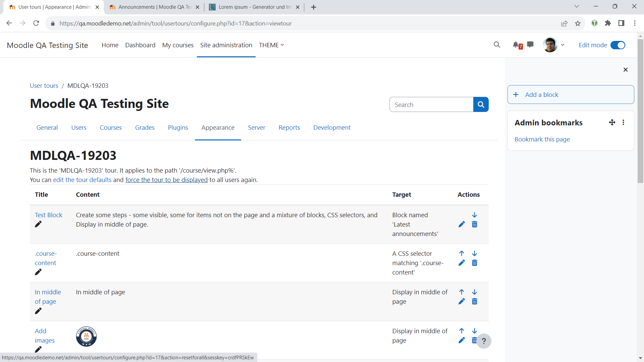Open Chrome three-dot menu
The width and height of the screenshot is (644, 362).
tap(635, 23)
